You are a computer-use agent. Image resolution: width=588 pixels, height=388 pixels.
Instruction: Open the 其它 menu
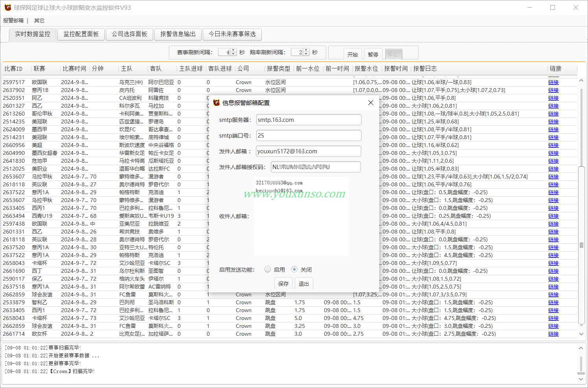point(39,20)
